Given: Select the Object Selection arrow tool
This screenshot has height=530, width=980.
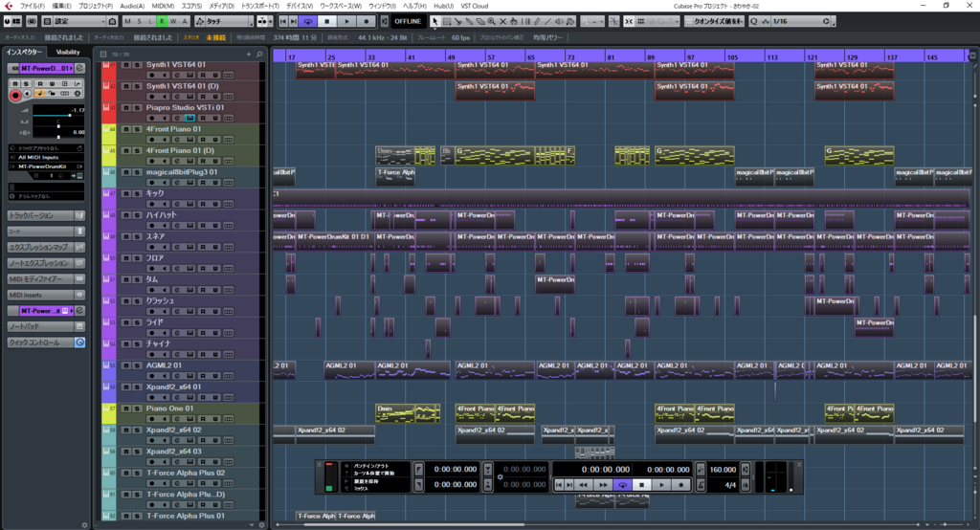Looking at the screenshot, I should point(435,21).
